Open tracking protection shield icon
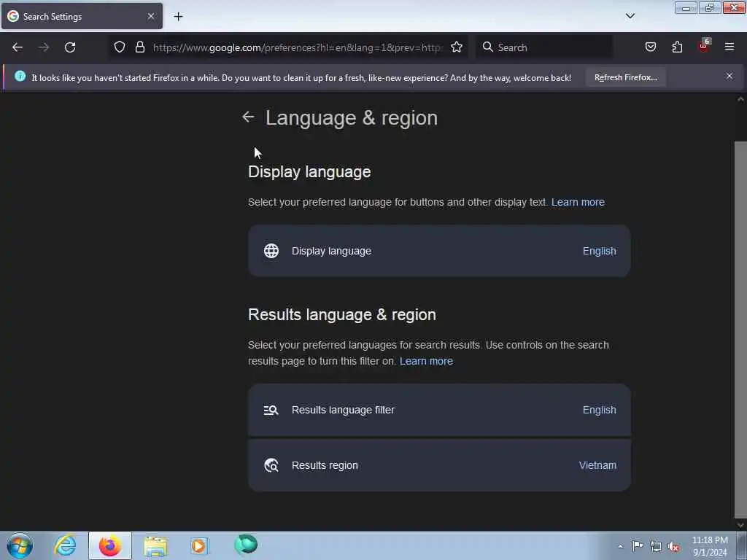 click(120, 47)
